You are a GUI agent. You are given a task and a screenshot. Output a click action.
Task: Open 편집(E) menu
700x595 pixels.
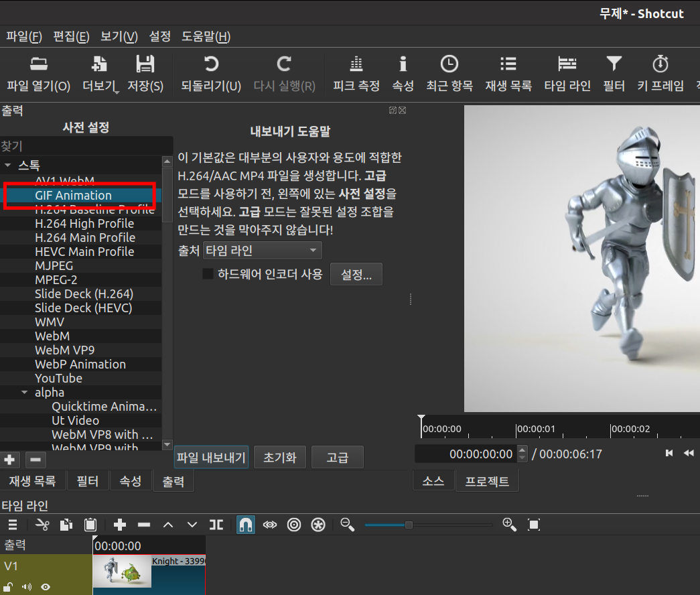pyautogui.click(x=71, y=37)
